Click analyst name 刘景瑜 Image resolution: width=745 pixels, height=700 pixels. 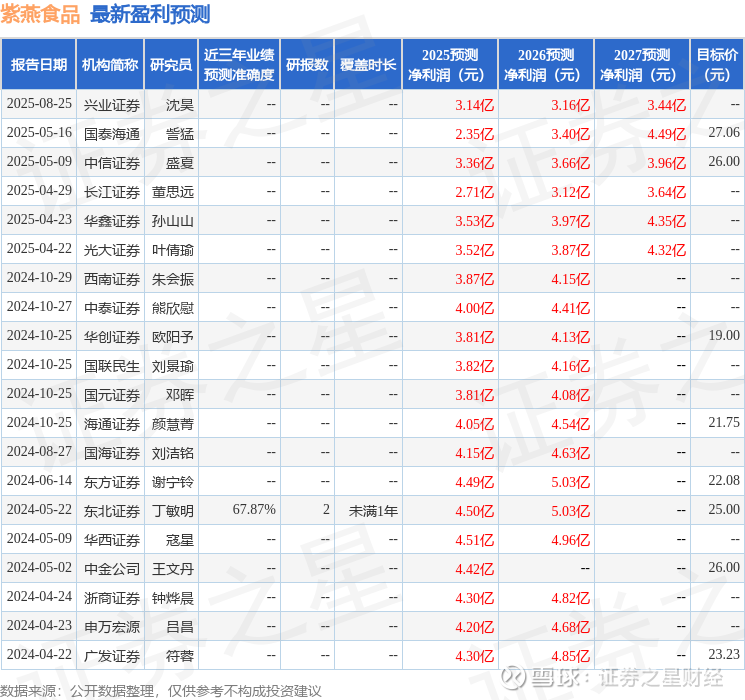click(172, 366)
